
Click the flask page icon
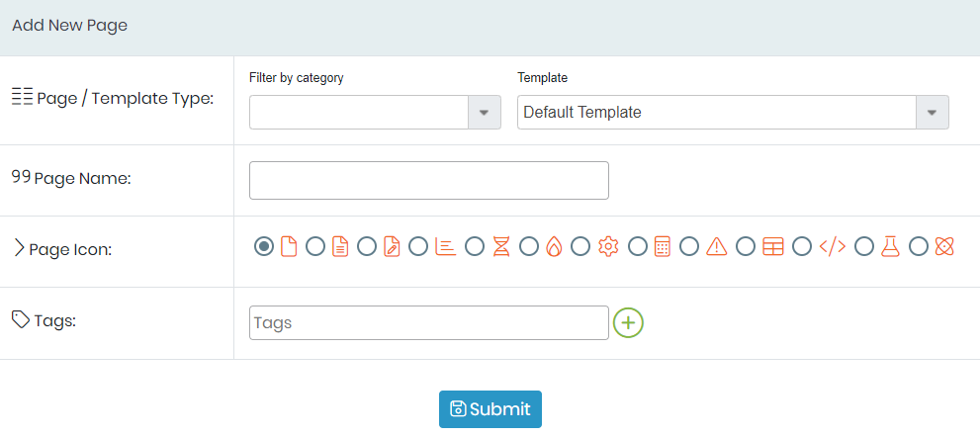[x=889, y=246]
